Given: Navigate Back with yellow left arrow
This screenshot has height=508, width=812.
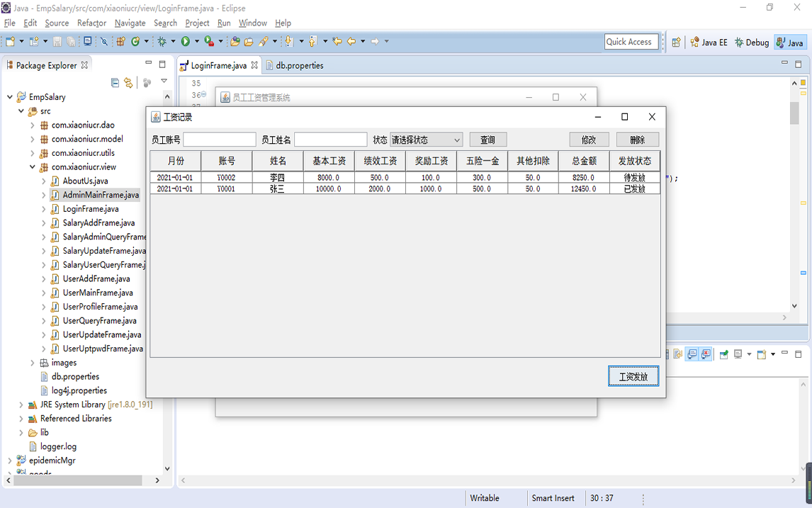Looking at the screenshot, I should [x=351, y=41].
